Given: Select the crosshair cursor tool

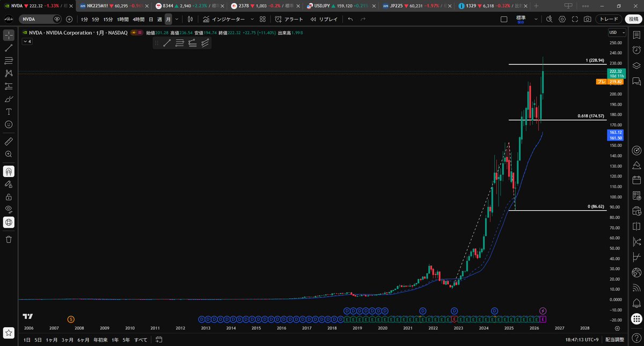Looking at the screenshot, I should tap(9, 35).
